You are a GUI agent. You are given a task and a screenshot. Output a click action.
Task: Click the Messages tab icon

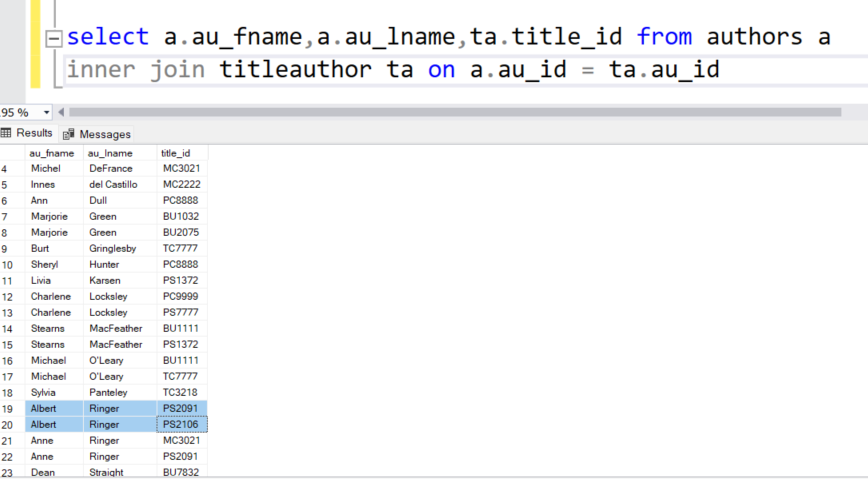coord(69,134)
